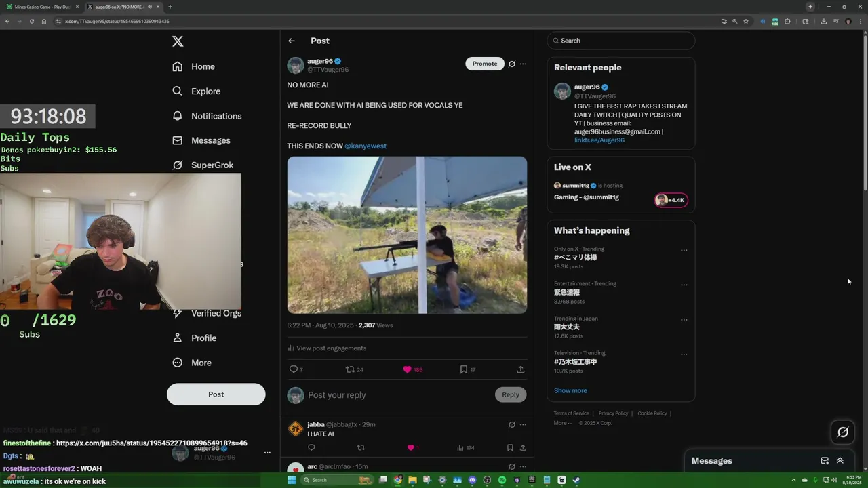Open the browser profile avatar
Image resolution: width=868 pixels, height=488 pixels.
pyautogui.click(x=848, y=21)
